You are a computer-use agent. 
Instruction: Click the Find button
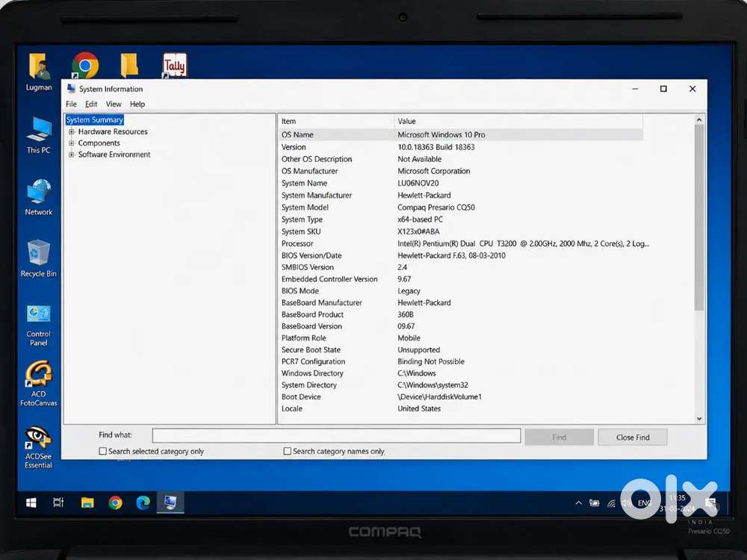tap(560, 437)
